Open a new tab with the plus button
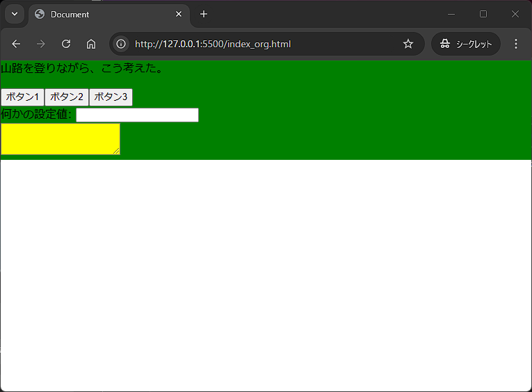The height and width of the screenshot is (392, 532). coord(204,14)
